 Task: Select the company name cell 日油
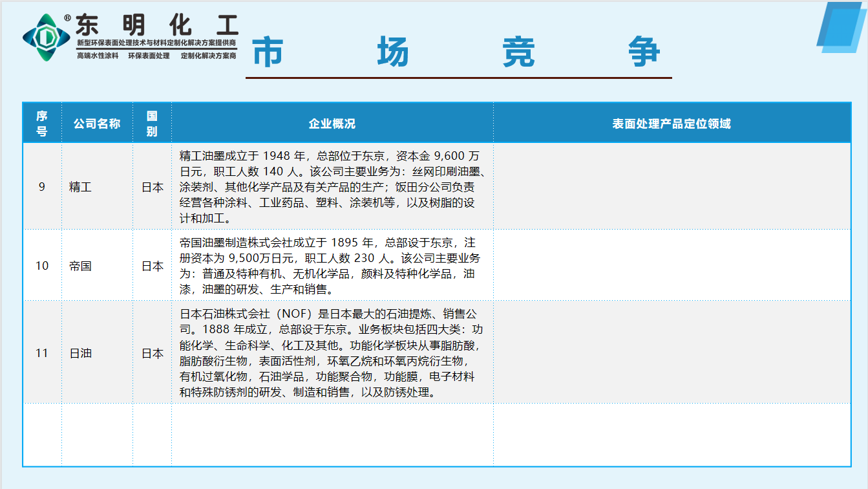click(97, 353)
